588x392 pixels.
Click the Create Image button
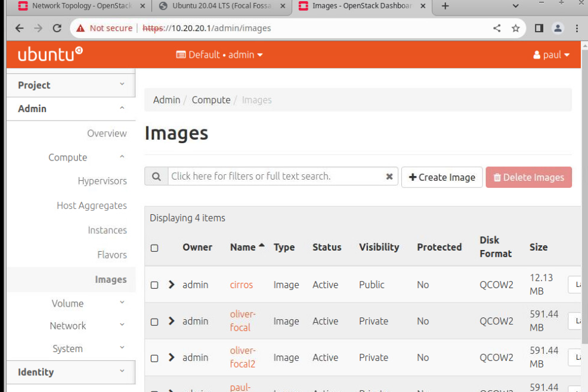[x=442, y=177]
